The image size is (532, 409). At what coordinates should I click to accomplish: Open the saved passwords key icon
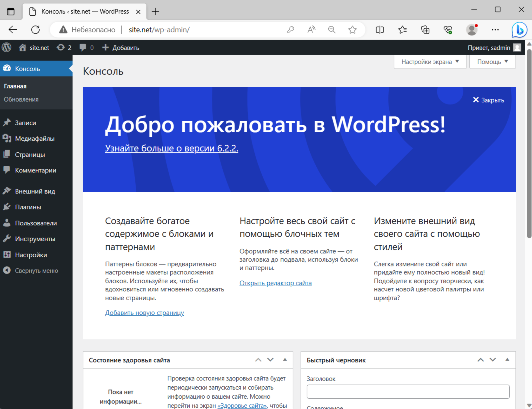tap(290, 30)
